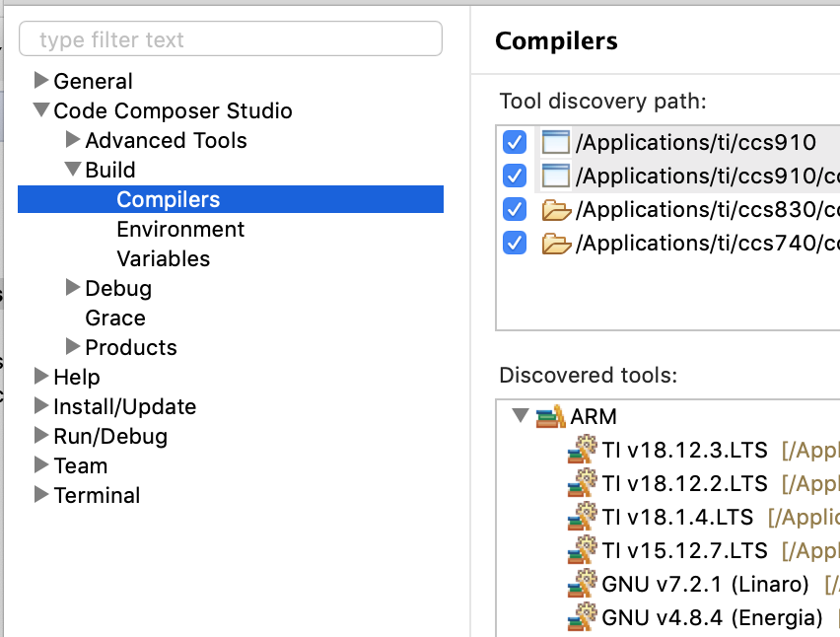Click the TI v18.12.3.LTS compiler icon
The height and width of the screenshot is (637, 840).
(x=583, y=449)
